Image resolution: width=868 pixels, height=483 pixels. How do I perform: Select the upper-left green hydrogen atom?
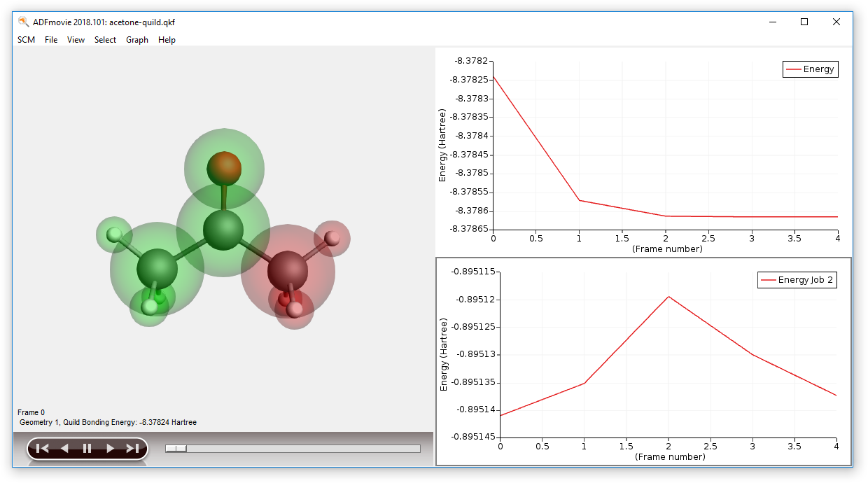click(x=115, y=234)
